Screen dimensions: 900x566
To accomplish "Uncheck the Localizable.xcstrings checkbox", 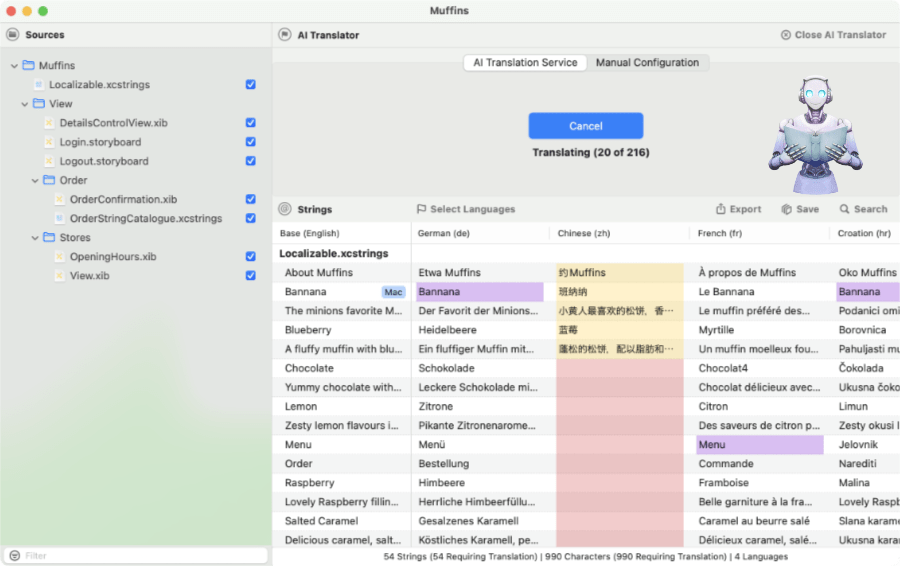I will (x=251, y=85).
